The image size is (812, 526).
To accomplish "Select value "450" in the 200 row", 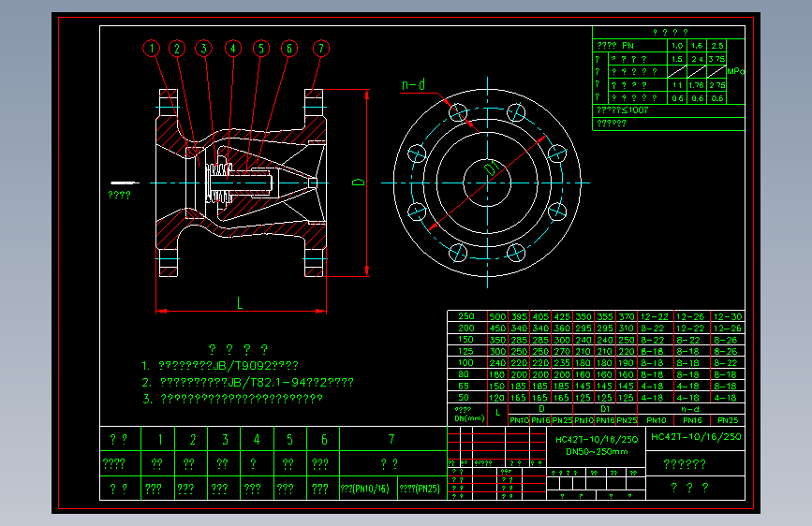I will coord(497,329).
